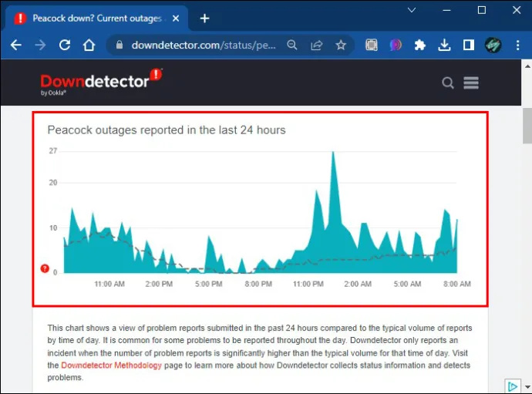Click the scrollbar down arrow
Viewport: 532px width, 394px height.
pyautogui.click(x=527, y=387)
